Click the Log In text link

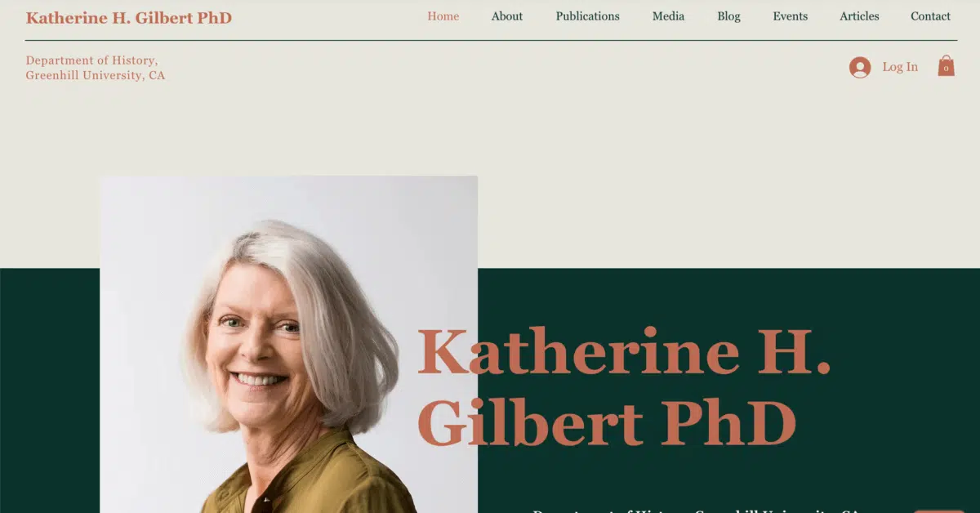point(900,67)
